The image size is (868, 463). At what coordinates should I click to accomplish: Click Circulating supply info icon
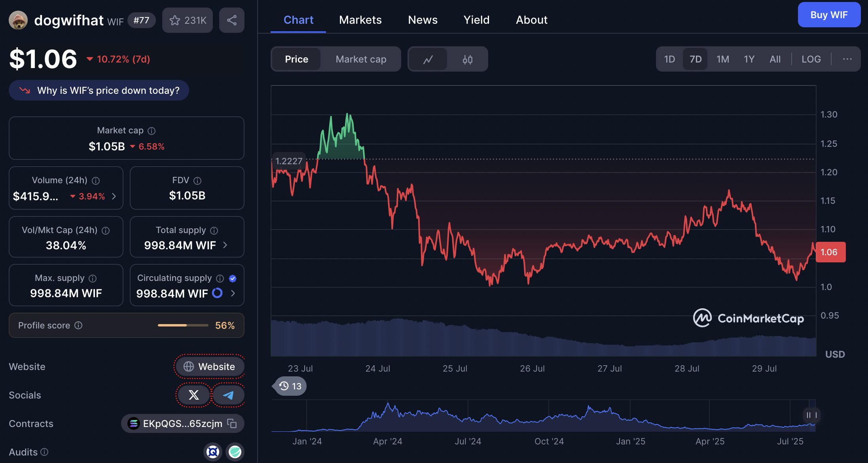pyautogui.click(x=220, y=278)
